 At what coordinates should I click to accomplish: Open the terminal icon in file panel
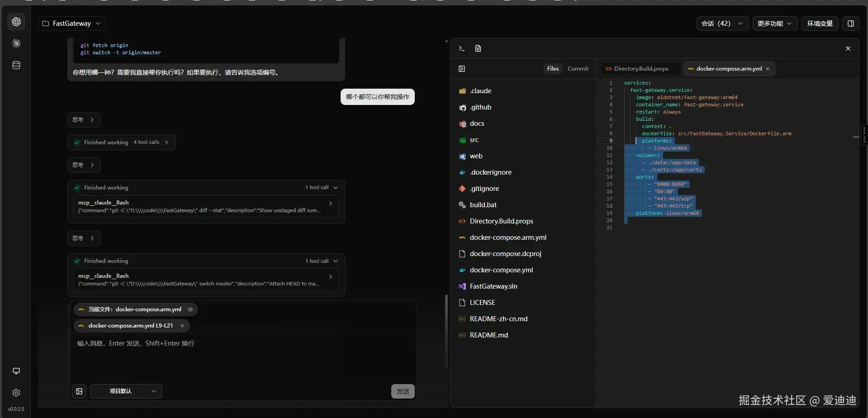click(x=461, y=48)
